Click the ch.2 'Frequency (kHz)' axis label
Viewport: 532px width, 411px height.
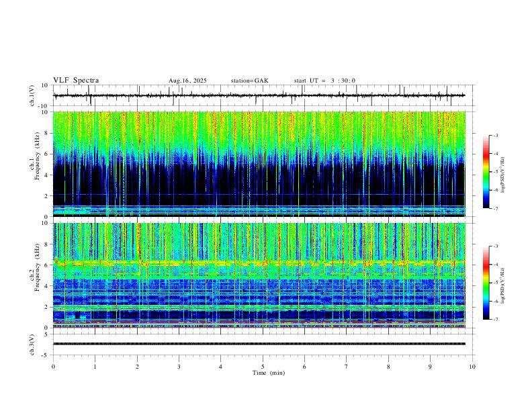[38, 267]
